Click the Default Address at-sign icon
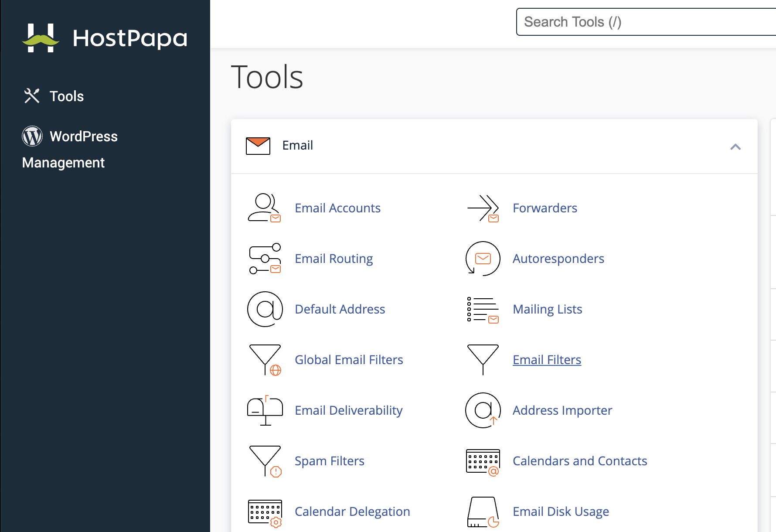 [265, 309]
